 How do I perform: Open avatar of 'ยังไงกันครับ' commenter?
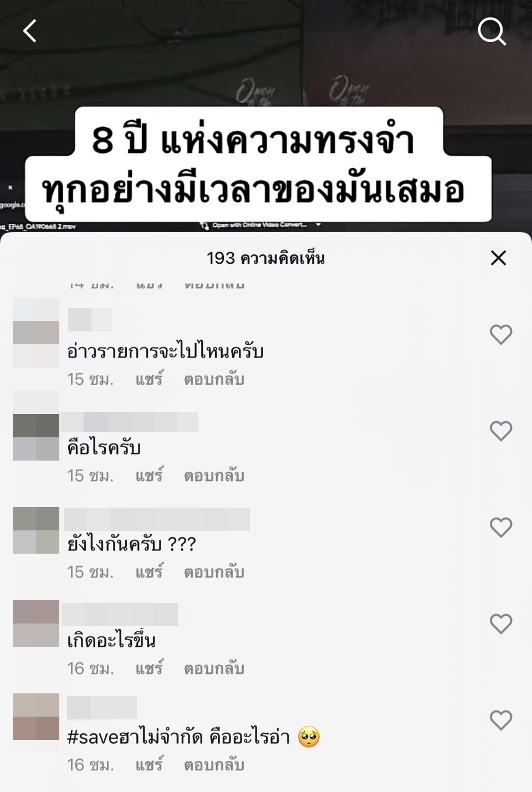[36, 530]
